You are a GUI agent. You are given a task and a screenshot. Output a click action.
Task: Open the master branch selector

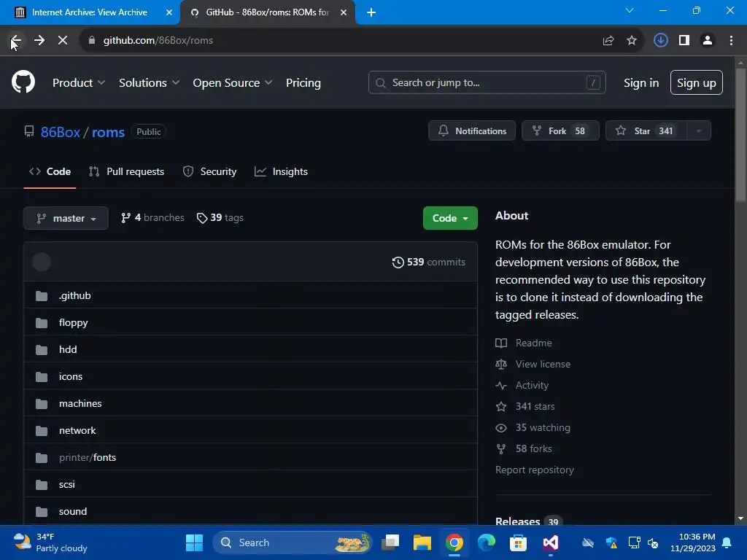click(x=66, y=218)
